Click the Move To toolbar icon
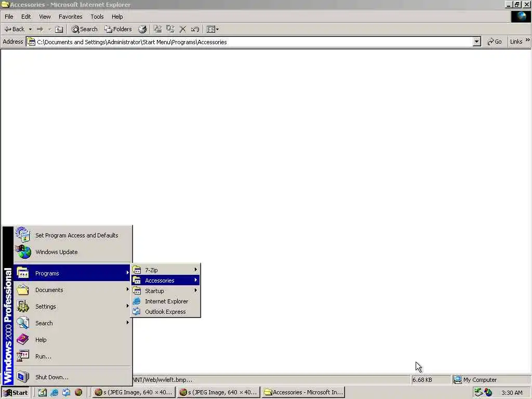 (x=158, y=29)
